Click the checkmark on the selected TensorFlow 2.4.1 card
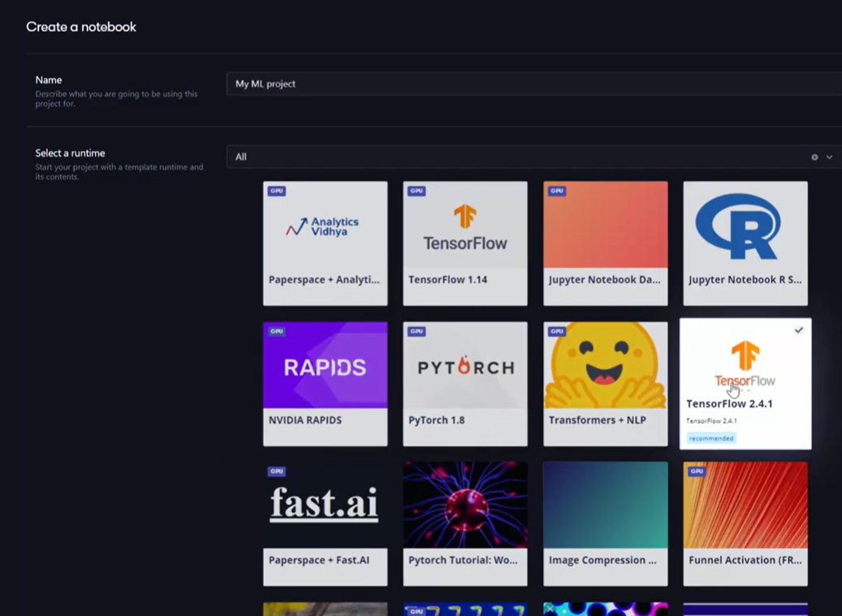842x616 pixels. click(798, 330)
